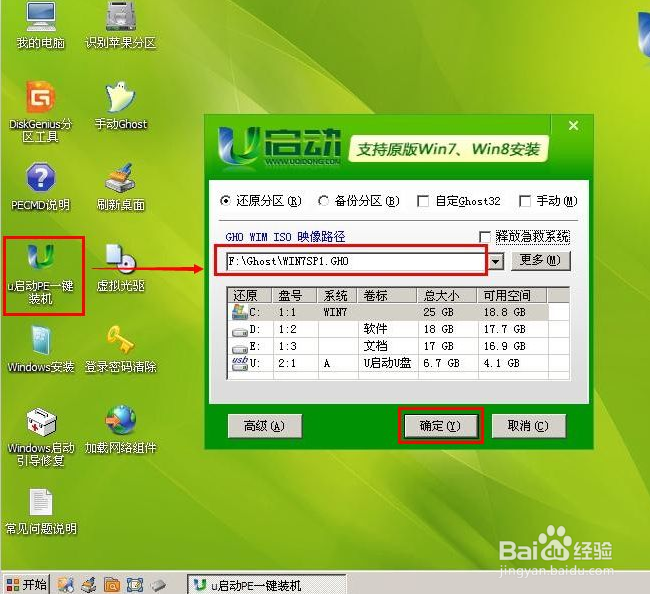
Task: Select the U: usb drive icon
Action: 240,363
